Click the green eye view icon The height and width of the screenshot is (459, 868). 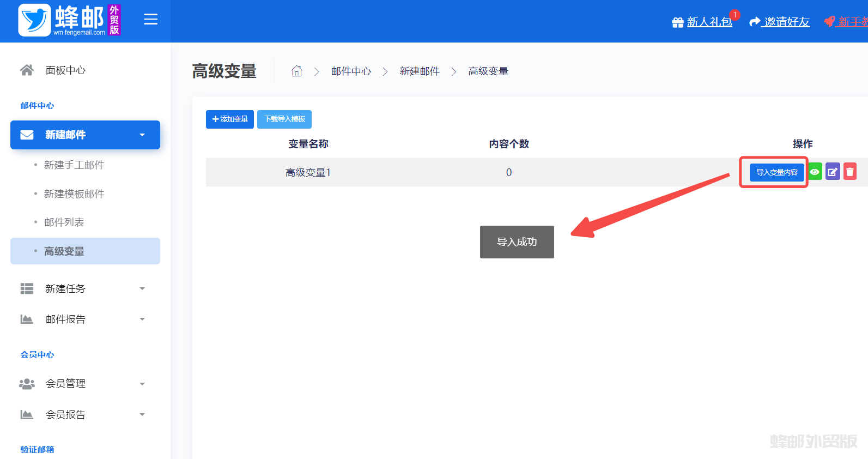pyautogui.click(x=815, y=172)
